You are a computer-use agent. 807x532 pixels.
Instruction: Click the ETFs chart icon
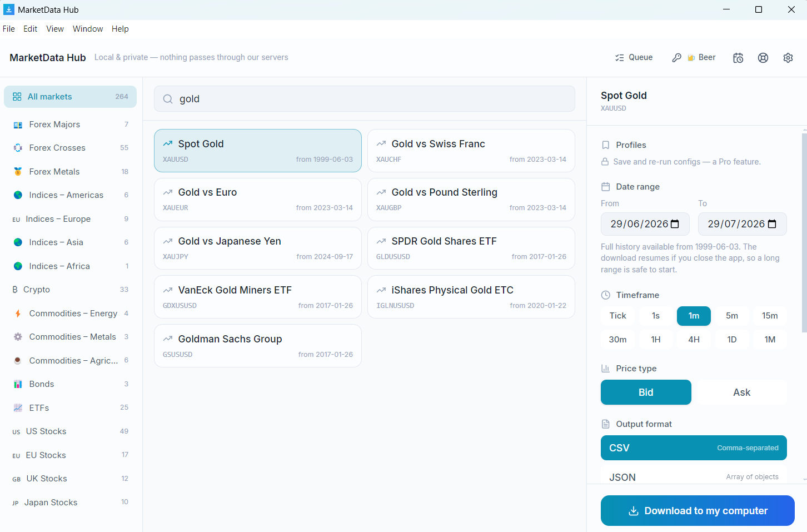[18, 408]
